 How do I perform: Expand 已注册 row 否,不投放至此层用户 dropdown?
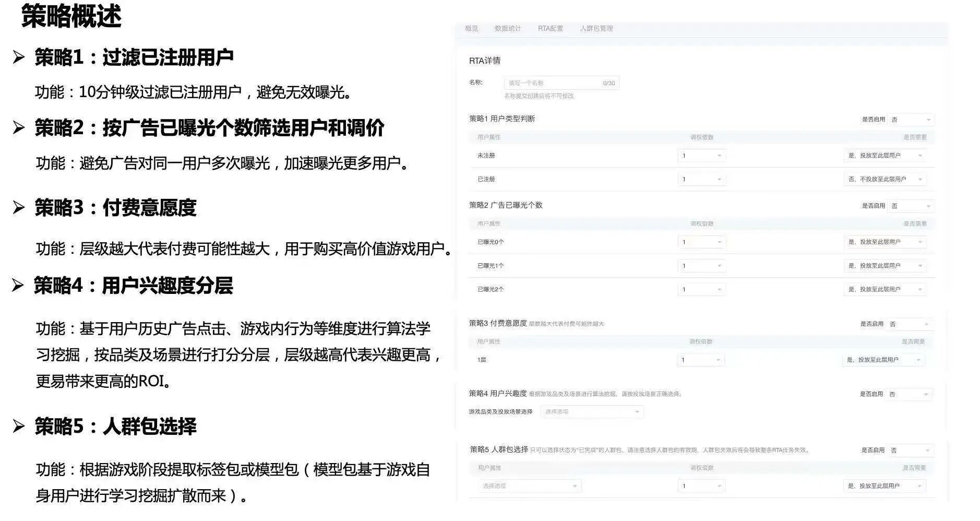click(885, 179)
